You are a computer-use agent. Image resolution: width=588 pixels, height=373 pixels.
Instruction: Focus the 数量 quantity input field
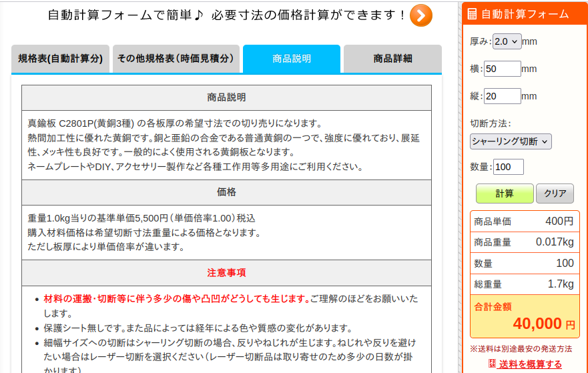pyautogui.click(x=508, y=167)
